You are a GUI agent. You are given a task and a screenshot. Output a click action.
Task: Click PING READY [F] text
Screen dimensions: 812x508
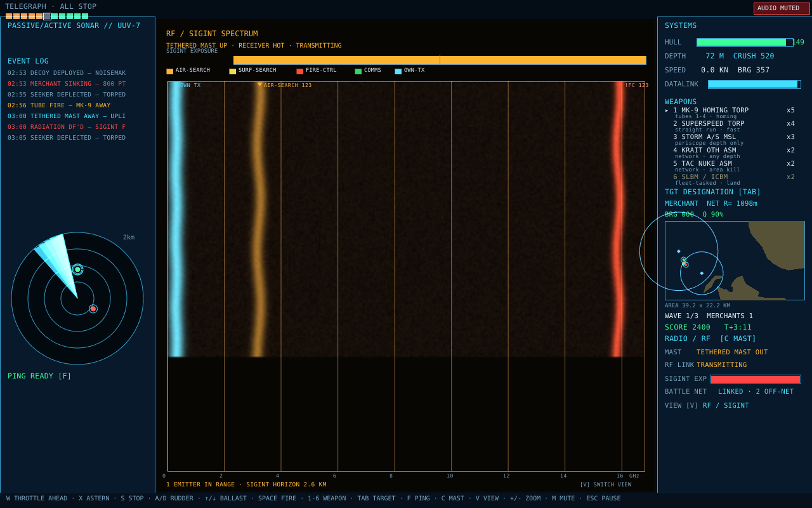point(39,376)
